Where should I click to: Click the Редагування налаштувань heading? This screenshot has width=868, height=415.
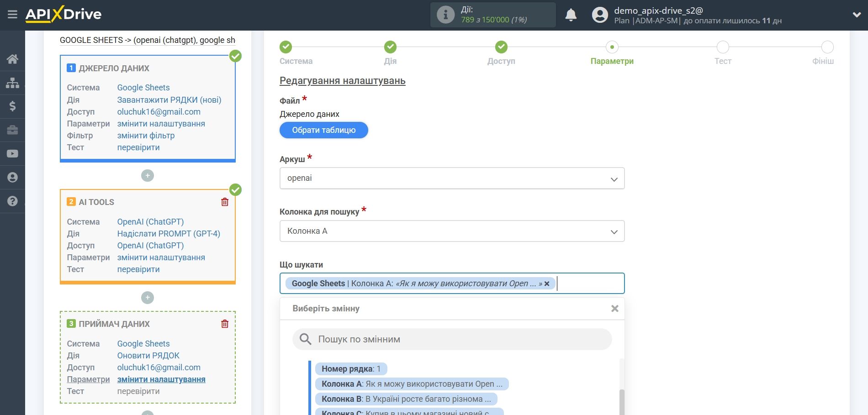pos(343,81)
